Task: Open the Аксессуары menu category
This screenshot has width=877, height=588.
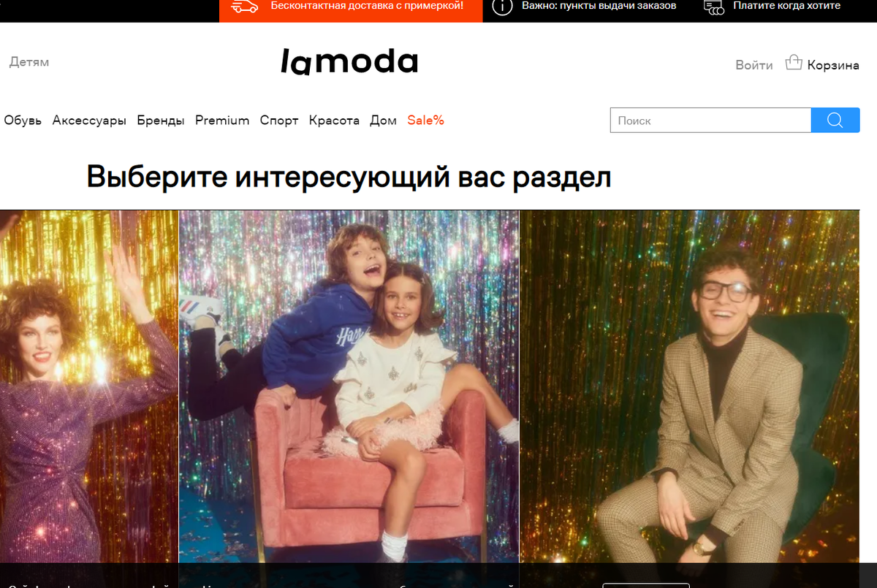Action: pos(89,121)
